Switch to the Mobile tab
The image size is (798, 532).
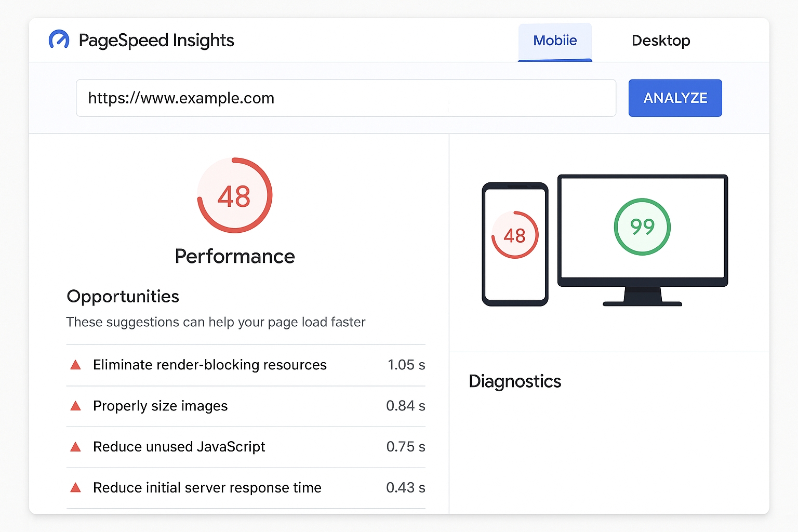coord(555,41)
